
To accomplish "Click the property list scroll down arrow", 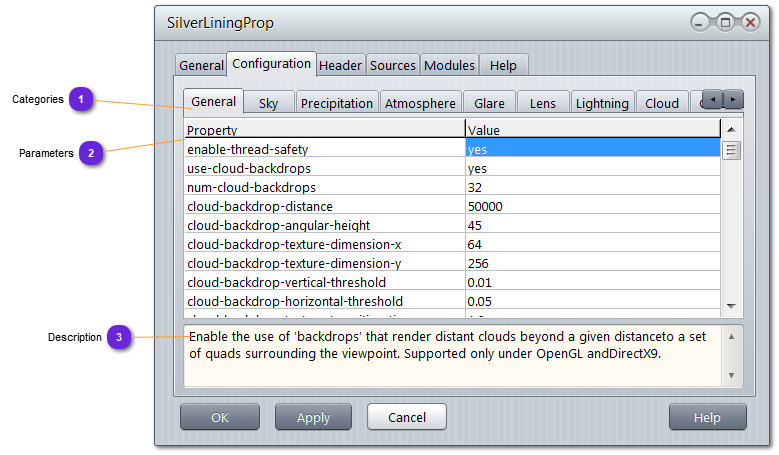I will coord(731,305).
